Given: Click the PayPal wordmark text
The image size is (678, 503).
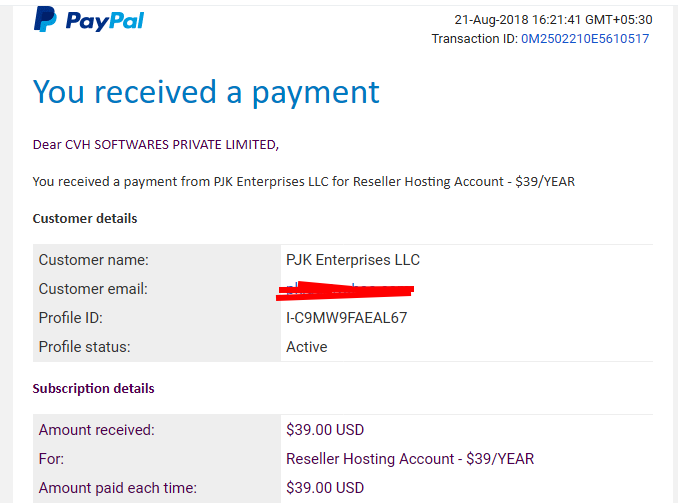Looking at the screenshot, I should (105, 21).
